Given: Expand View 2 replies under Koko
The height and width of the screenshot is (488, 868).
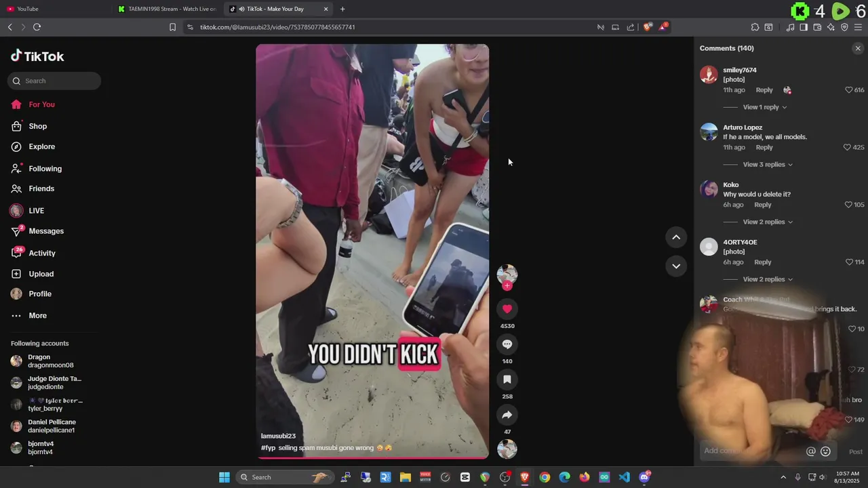Looking at the screenshot, I should coord(768,222).
